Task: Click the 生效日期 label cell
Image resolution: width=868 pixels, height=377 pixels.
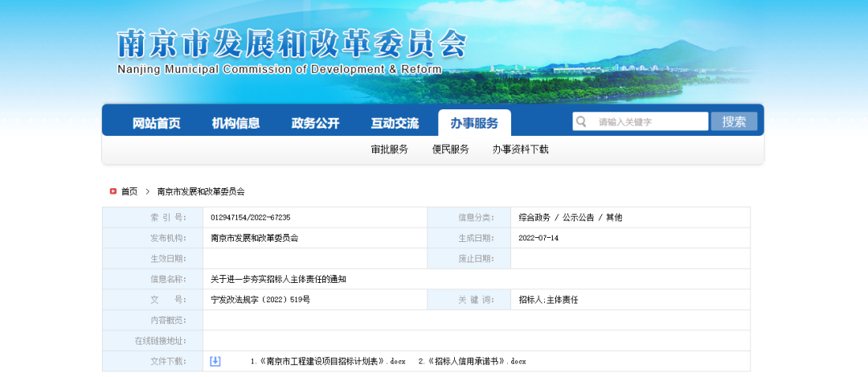Action: pos(153,259)
